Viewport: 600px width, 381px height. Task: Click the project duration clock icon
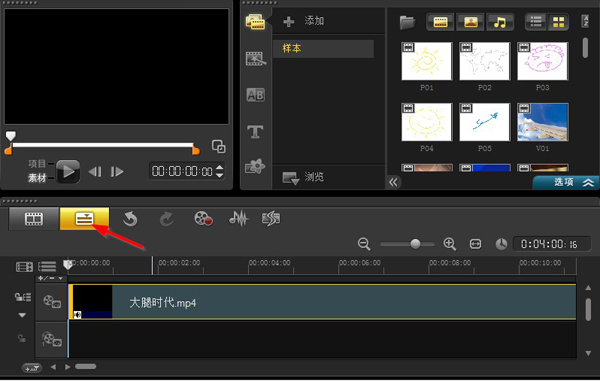(501, 244)
